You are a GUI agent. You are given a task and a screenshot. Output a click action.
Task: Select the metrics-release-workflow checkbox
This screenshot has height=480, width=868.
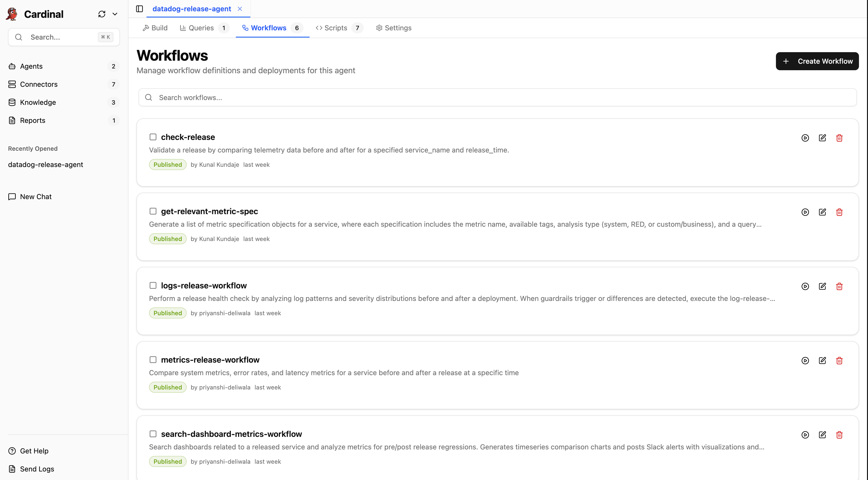(x=153, y=359)
